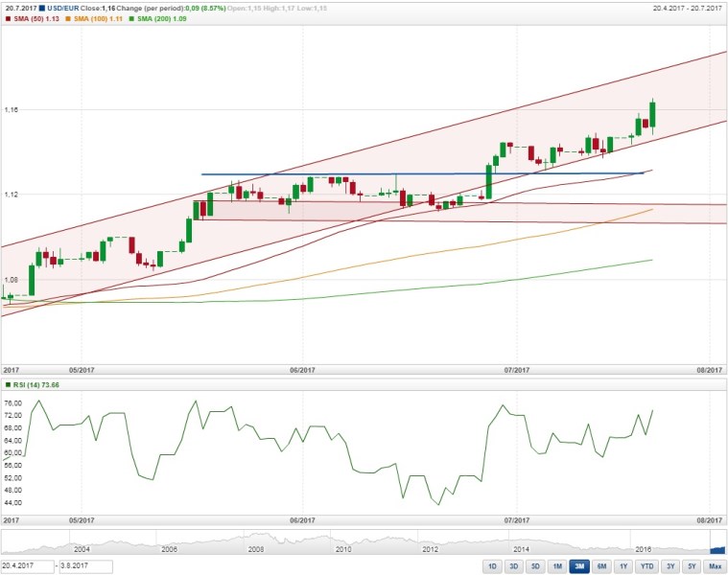Click 2010 in the overview timeline
Viewport: 728px width, 575px height.
click(343, 549)
